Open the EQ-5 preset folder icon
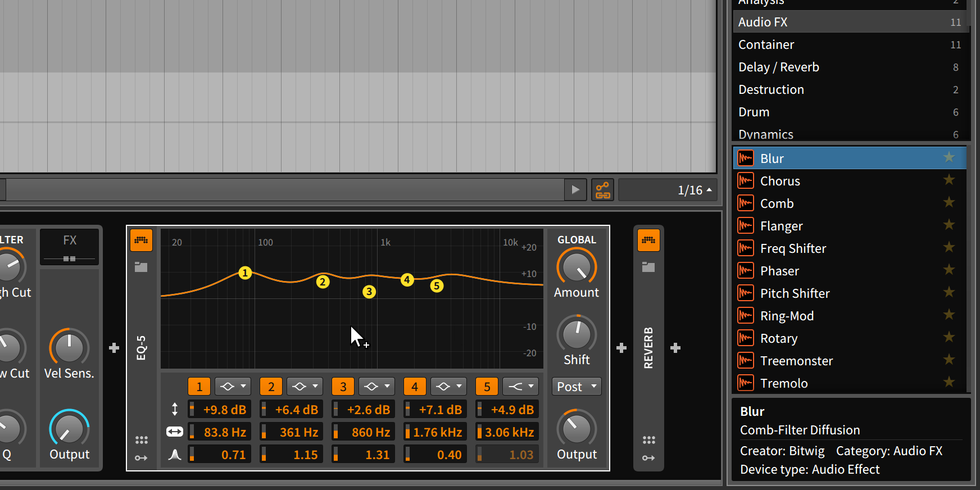 coord(141,267)
